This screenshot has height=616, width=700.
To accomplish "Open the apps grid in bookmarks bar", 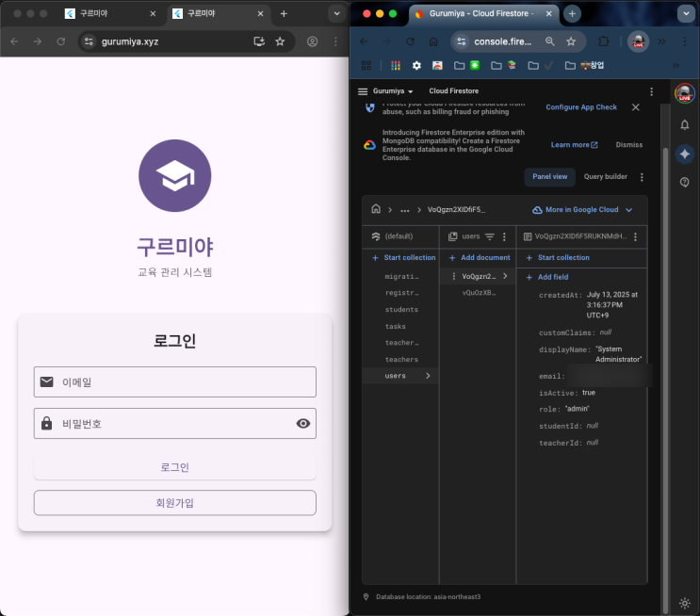I will tap(366, 66).
